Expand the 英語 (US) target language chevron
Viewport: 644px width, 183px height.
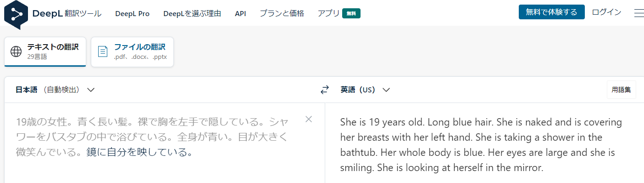tap(386, 90)
